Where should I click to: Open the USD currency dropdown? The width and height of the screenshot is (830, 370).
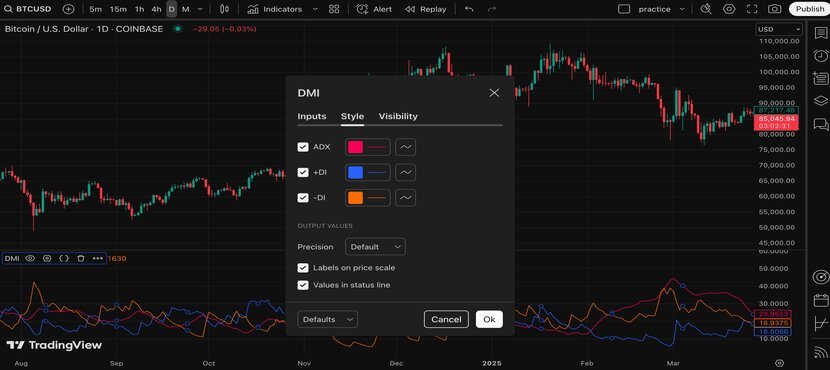point(779,30)
